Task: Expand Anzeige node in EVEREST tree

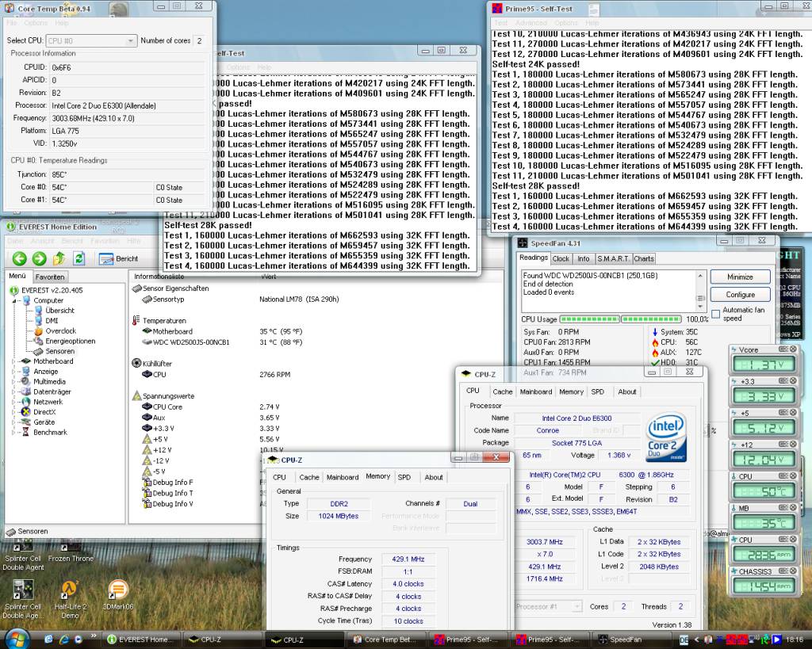Action: click(14, 372)
